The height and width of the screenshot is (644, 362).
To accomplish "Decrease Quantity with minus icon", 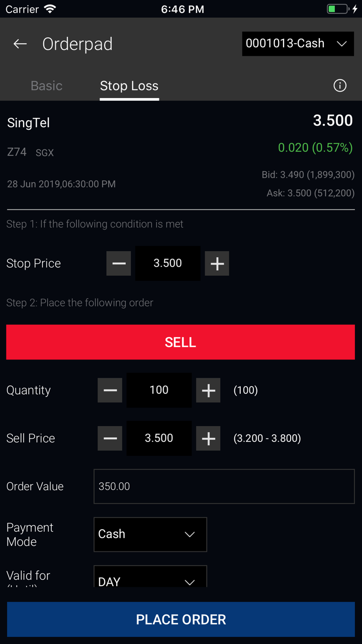I will pos(110,390).
